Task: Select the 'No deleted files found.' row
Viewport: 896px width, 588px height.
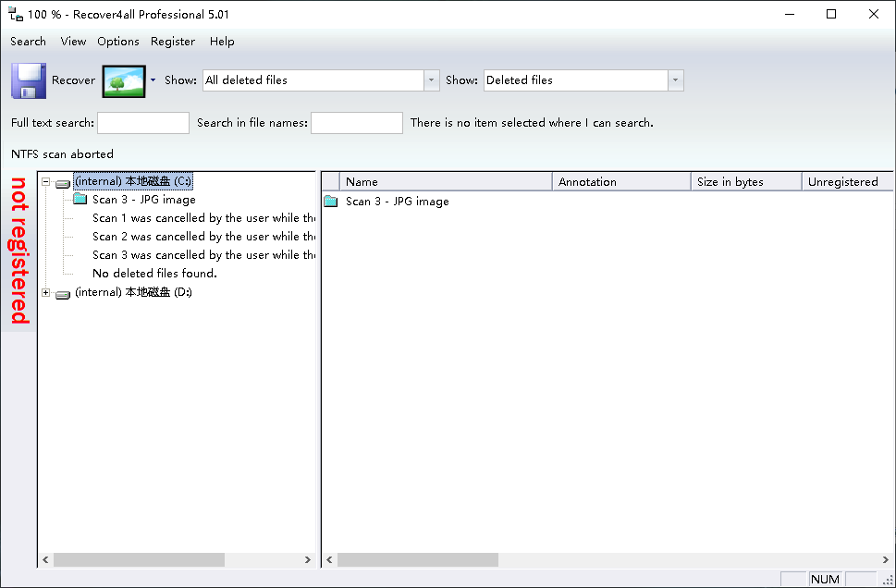Action: tap(154, 273)
